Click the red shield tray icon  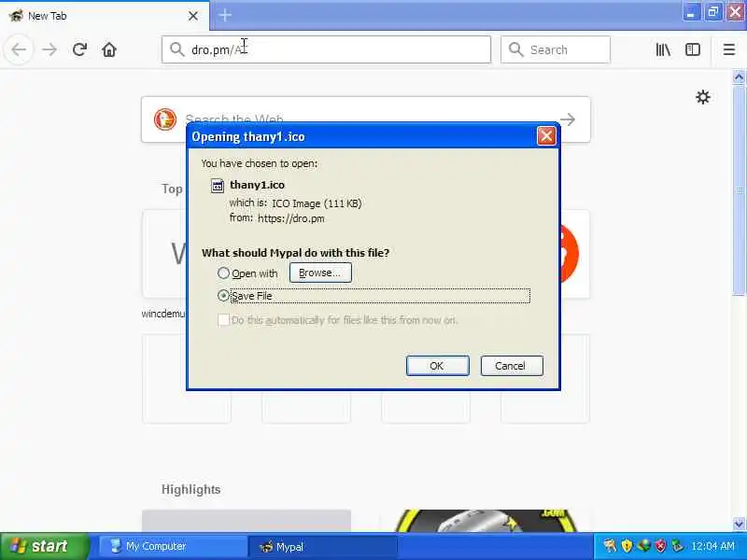tap(660, 546)
